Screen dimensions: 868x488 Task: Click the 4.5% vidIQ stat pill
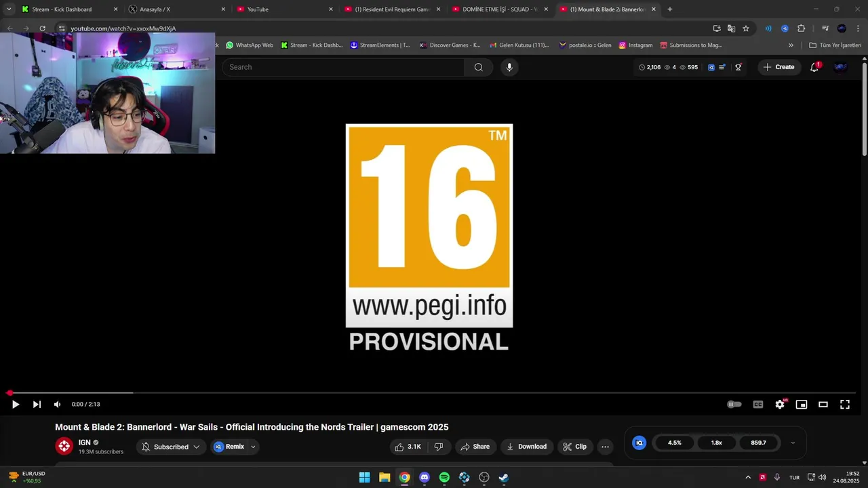point(675,443)
